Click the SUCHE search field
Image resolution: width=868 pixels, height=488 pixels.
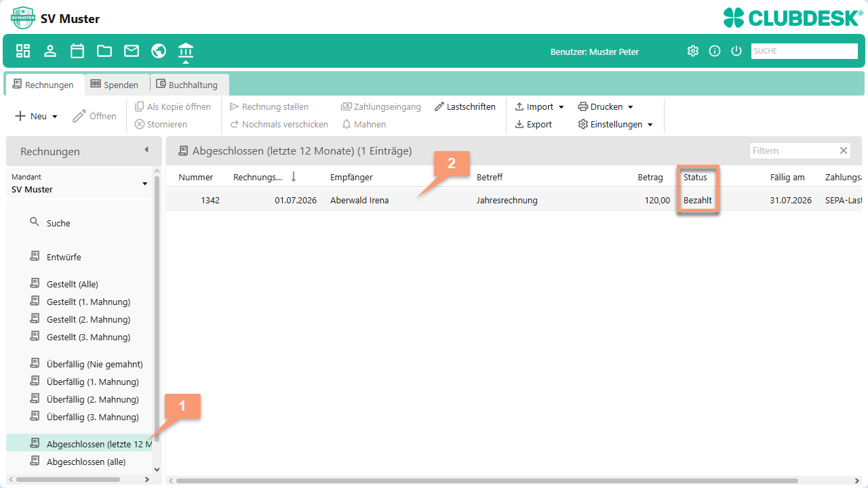[x=804, y=51]
